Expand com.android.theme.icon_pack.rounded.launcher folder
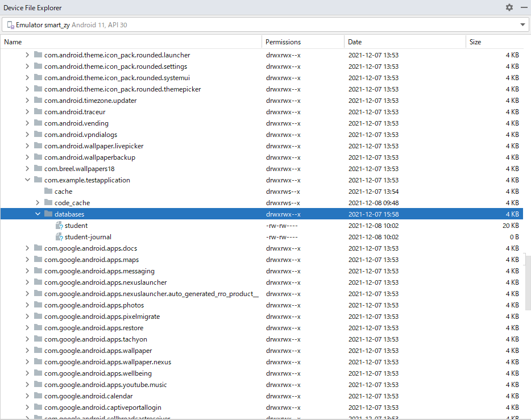This screenshot has height=420, width=531. point(27,55)
